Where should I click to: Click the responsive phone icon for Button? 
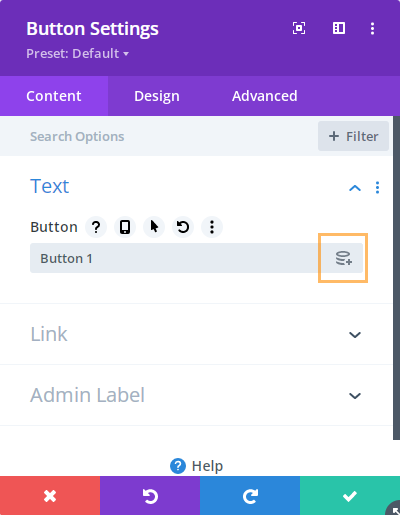125,227
